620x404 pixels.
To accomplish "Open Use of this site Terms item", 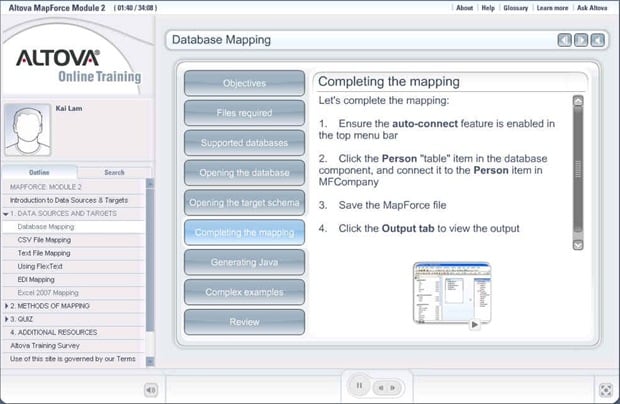I will pyautogui.click(x=74, y=359).
